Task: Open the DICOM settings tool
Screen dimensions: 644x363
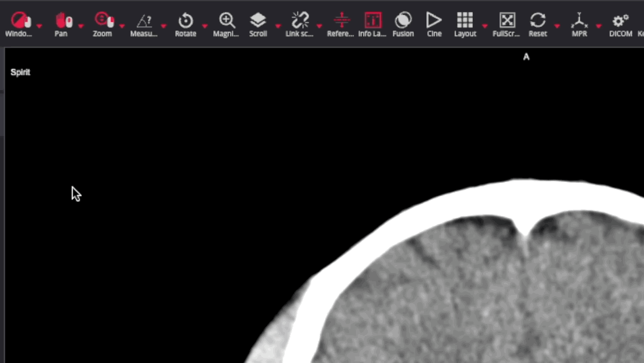Action: coord(621,24)
